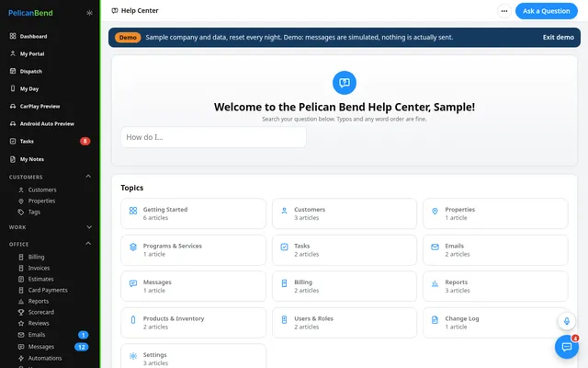Click the sidebar Messages chat icon
588x368 pixels.
(21, 347)
